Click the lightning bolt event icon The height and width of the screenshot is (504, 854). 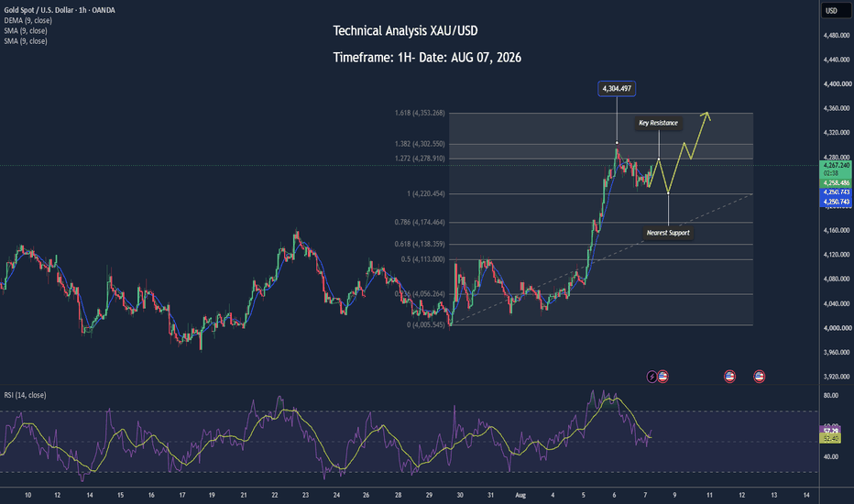point(651,377)
